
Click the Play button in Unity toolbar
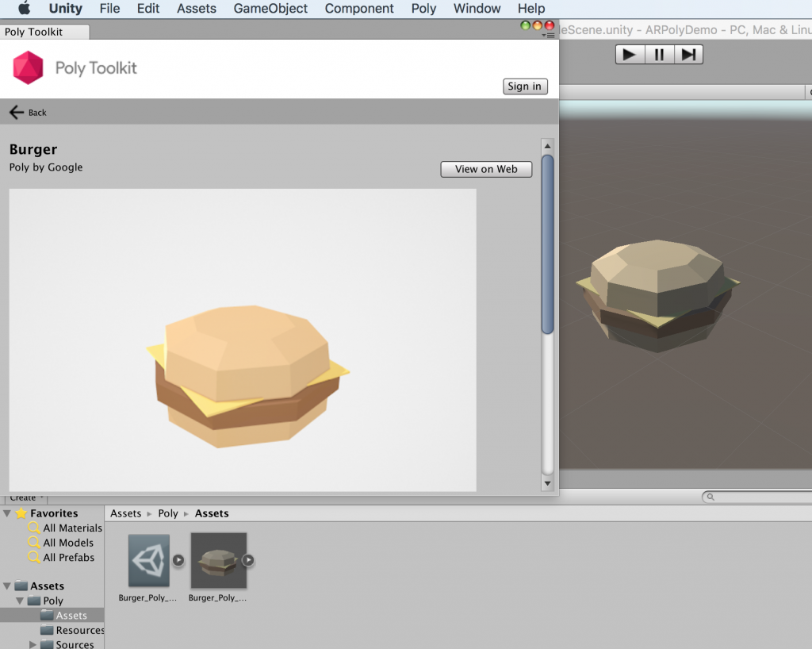pyautogui.click(x=630, y=54)
